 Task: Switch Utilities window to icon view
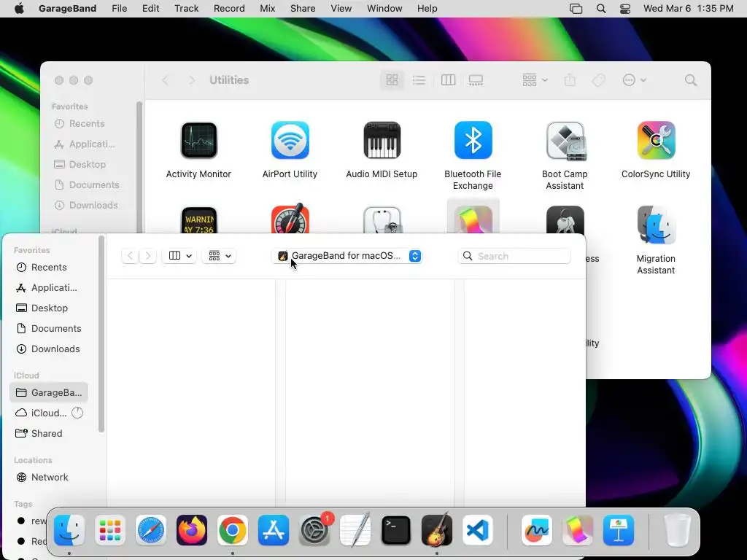point(392,80)
